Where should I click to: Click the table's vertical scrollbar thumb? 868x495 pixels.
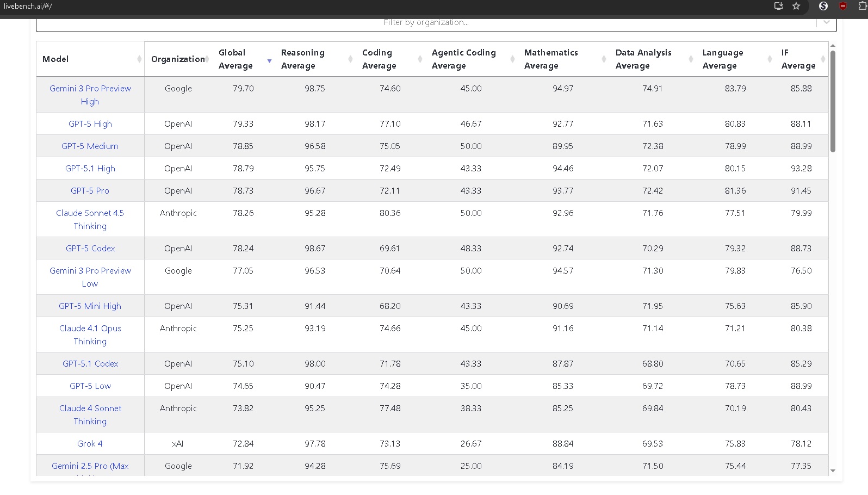[833, 101]
